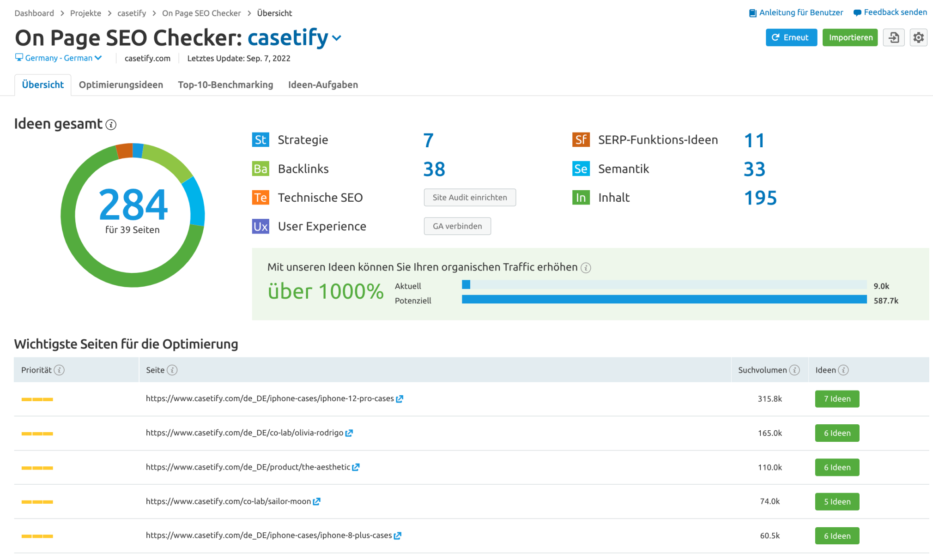The width and height of the screenshot is (933, 560).
Task: Click Site Audit einrichten button
Action: tap(470, 198)
